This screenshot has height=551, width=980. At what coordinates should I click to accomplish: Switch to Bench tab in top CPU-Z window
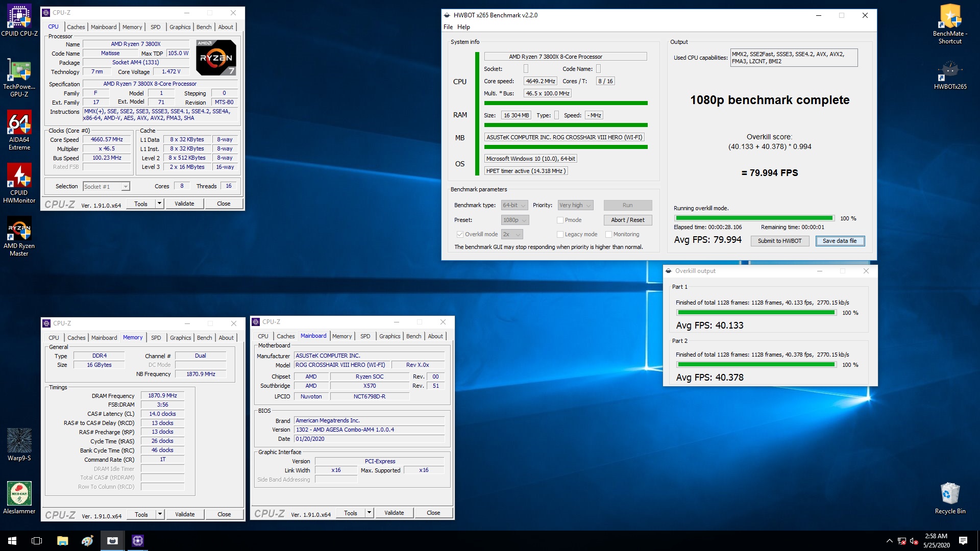coord(204,27)
